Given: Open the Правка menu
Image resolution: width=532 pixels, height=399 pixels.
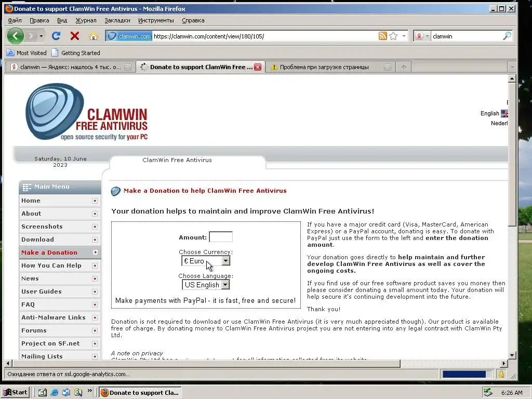Looking at the screenshot, I should pyautogui.click(x=39, y=20).
